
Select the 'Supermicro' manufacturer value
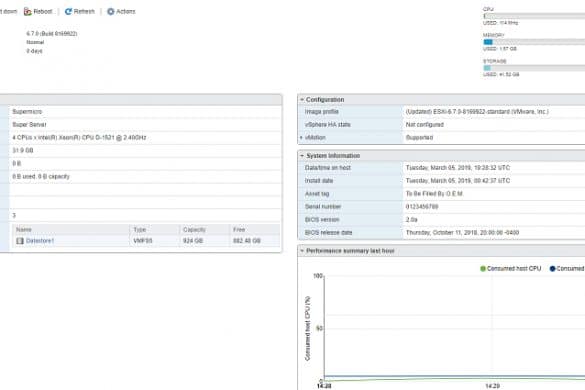27,112
